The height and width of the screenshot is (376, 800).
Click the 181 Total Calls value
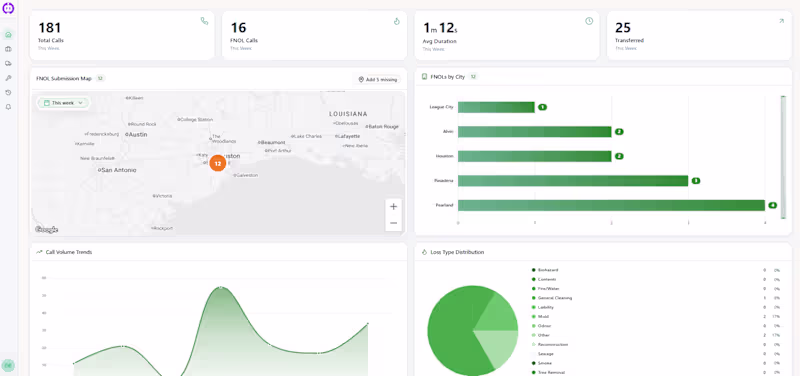tap(49, 28)
